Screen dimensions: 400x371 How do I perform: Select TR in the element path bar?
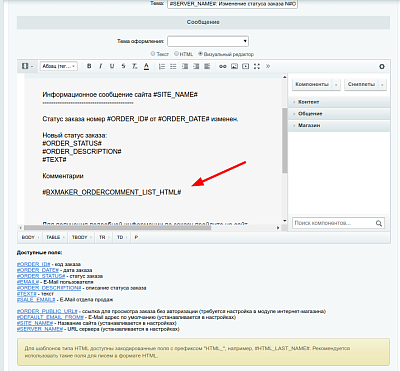click(x=102, y=237)
